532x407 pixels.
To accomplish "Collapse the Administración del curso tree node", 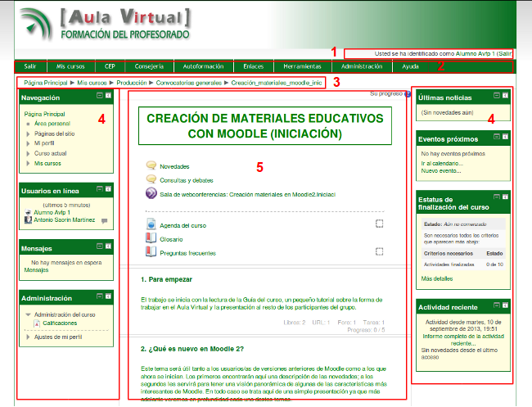I will pos(28,314).
